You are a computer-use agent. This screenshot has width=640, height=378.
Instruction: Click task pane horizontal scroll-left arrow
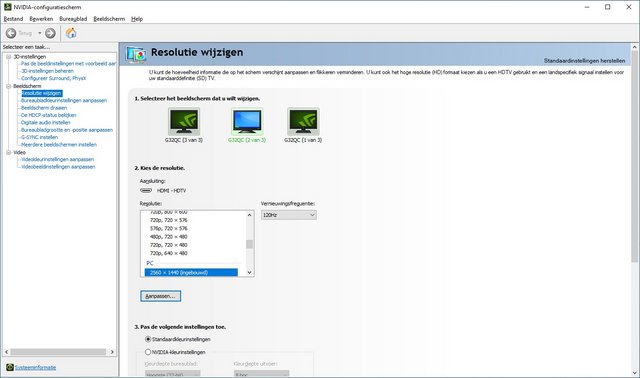click(6, 352)
